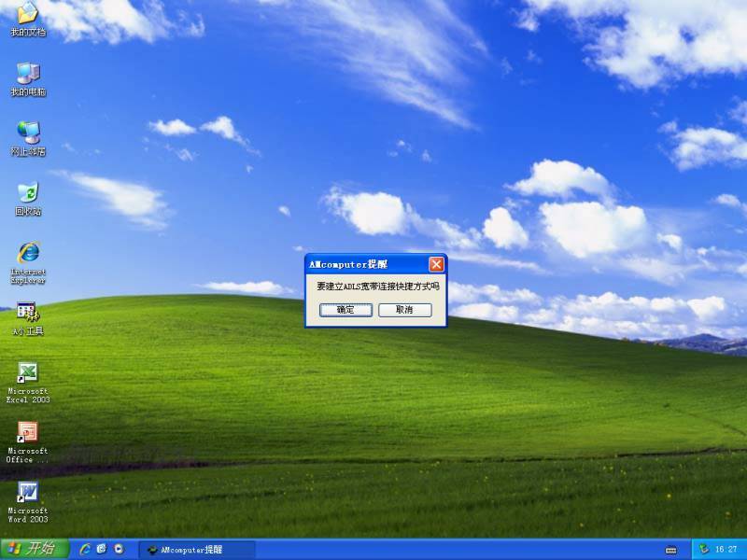Select the A小工具 desktop icon
747x560 pixels.
[x=28, y=318]
